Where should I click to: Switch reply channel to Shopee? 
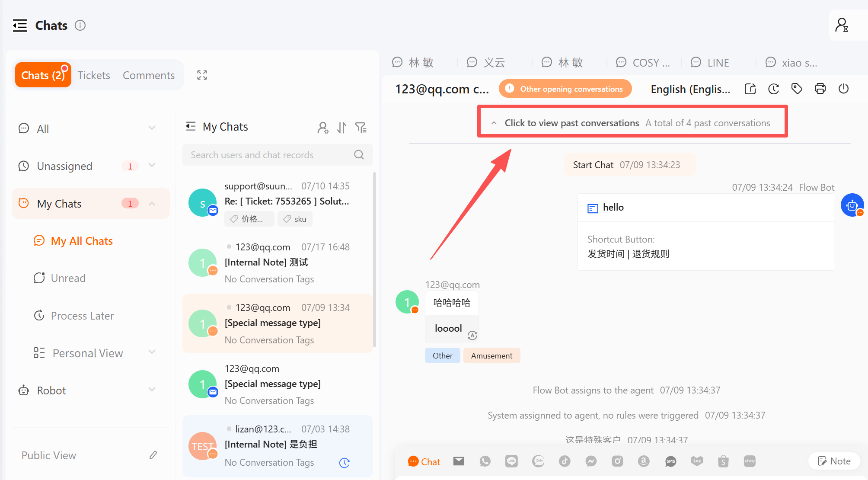pyautogui.click(x=723, y=461)
